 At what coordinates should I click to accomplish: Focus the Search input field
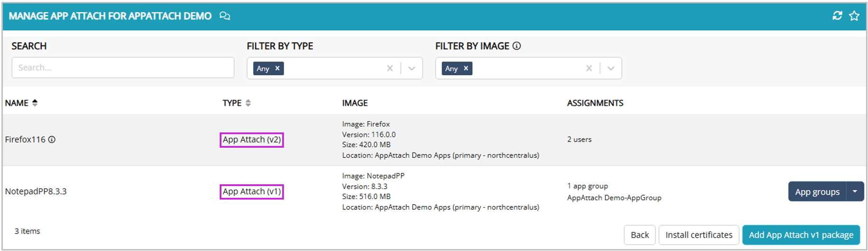pyautogui.click(x=123, y=68)
